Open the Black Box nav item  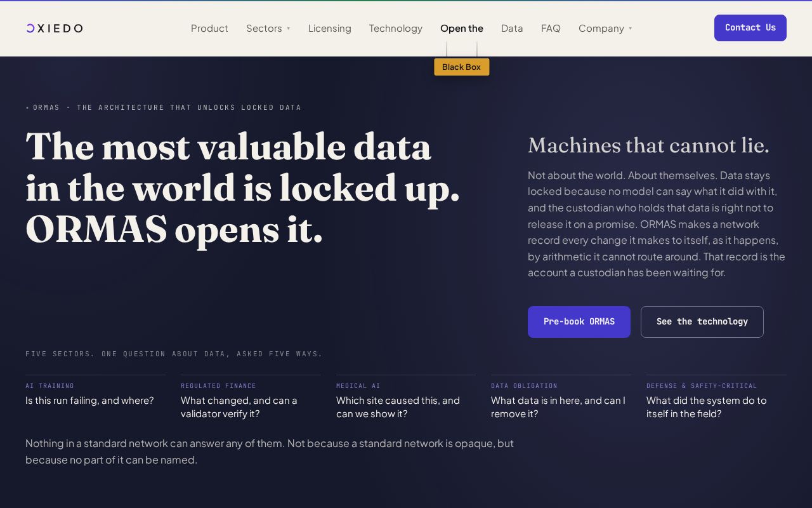pyautogui.click(x=461, y=67)
